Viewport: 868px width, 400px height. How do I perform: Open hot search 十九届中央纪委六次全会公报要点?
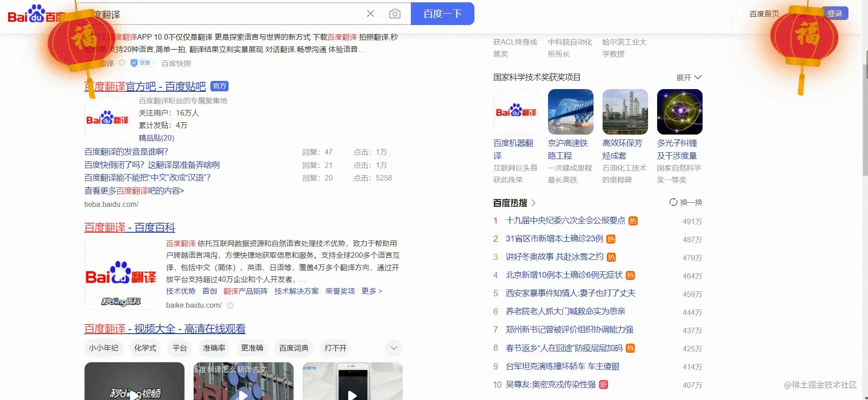coord(565,220)
